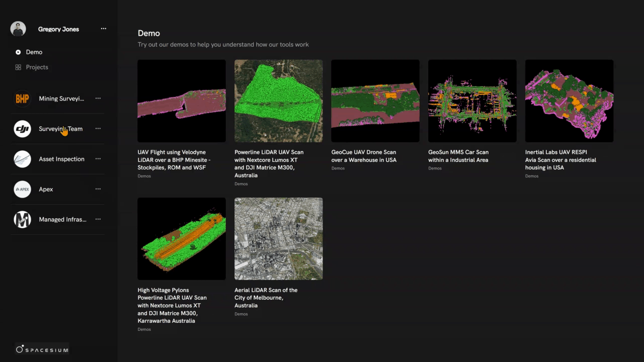The height and width of the screenshot is (362, 644).
Task: Click the Apex logo icon
Action: coord(22,189)
